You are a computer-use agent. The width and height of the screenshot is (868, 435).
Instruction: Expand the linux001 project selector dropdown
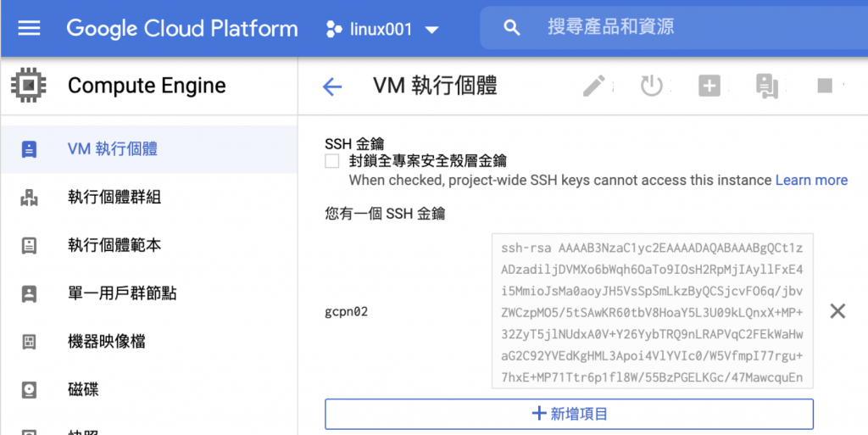coord(431,30)
